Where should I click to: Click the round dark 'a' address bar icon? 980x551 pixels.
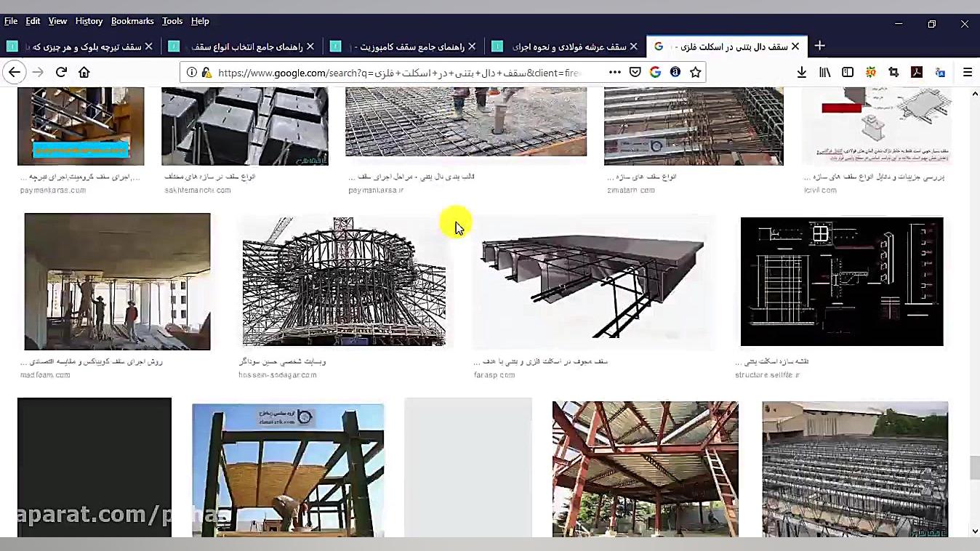tap(675, 72)
